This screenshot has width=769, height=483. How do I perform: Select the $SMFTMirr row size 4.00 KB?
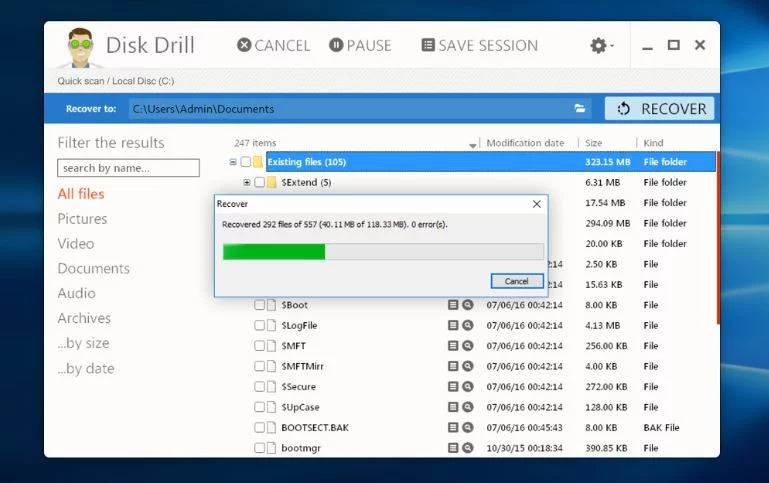[601, 366]
